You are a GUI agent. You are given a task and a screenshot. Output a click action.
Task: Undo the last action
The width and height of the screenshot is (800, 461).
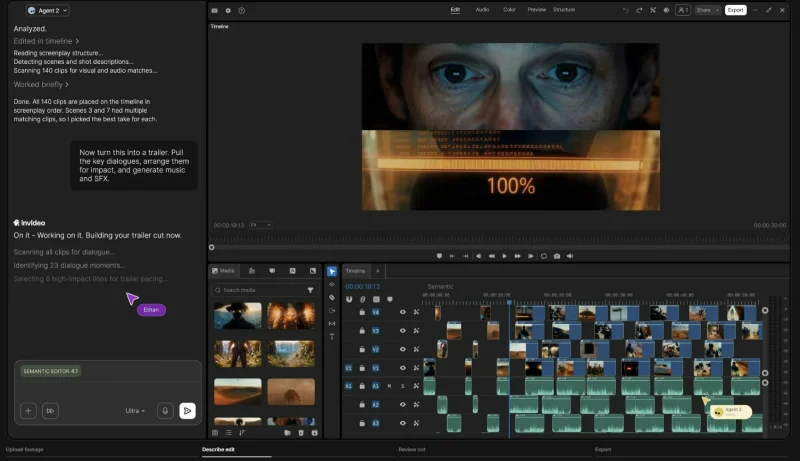tap(626, 10)
